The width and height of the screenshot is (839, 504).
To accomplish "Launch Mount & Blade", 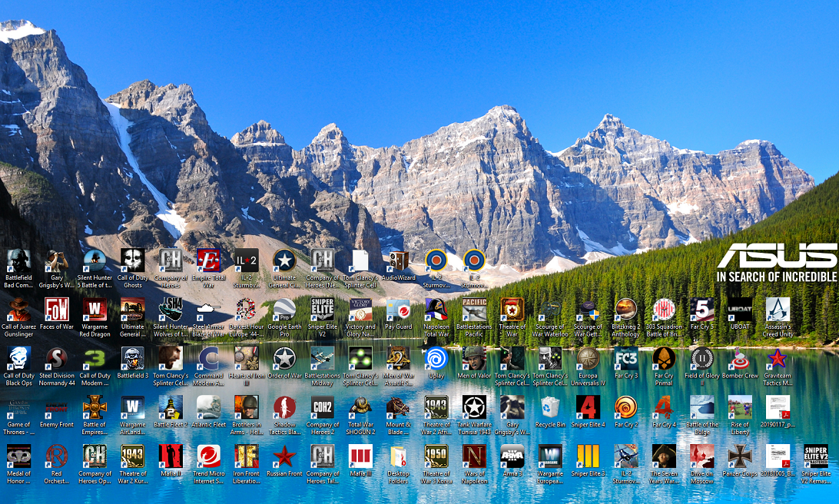I will click(398, 408).
